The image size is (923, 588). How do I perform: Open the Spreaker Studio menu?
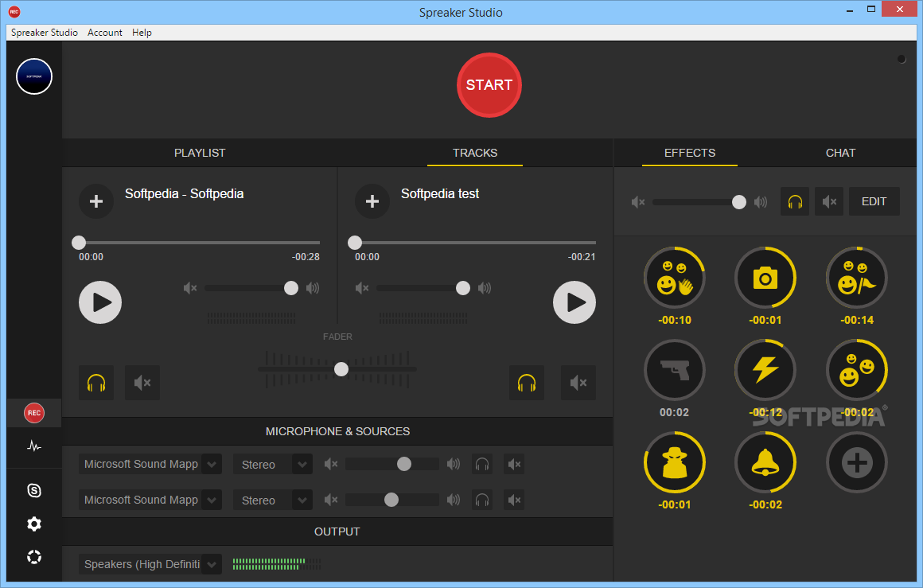tap(44, 33)
